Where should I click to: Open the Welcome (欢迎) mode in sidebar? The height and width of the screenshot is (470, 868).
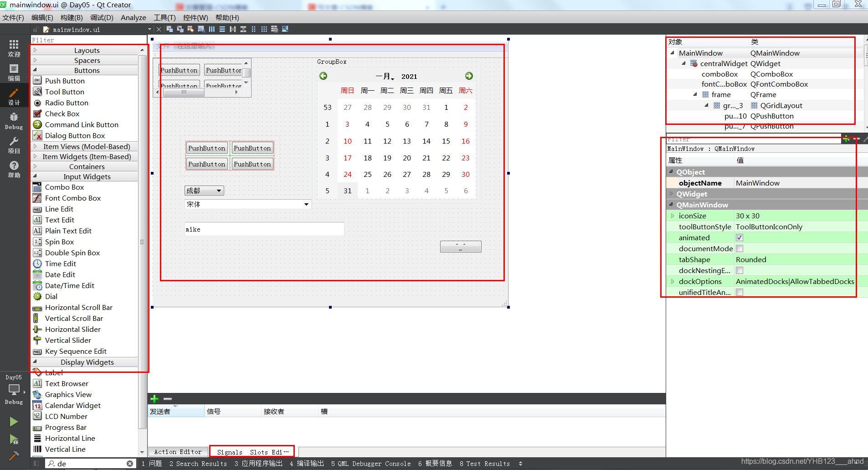pyautogui.click(x=14, y=48)
